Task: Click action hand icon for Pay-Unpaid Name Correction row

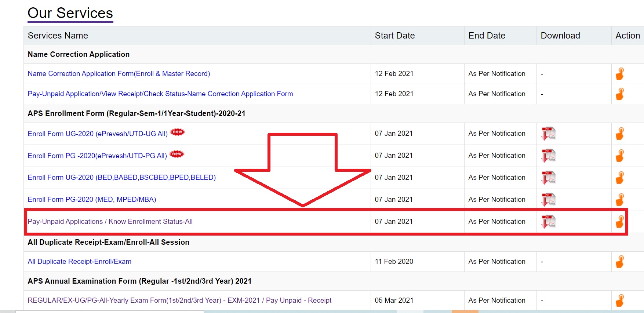Action: coord(620,94)
